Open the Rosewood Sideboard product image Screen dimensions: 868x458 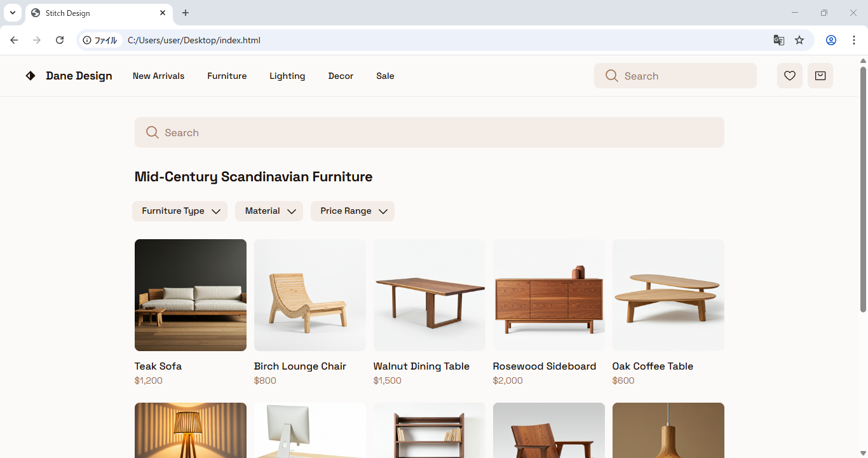[549, 295]
